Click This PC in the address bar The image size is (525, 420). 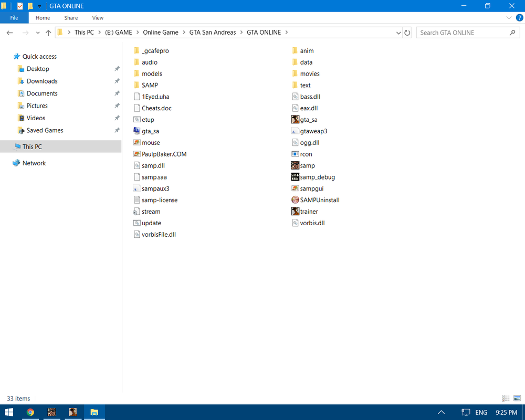(x=84, y=32)
